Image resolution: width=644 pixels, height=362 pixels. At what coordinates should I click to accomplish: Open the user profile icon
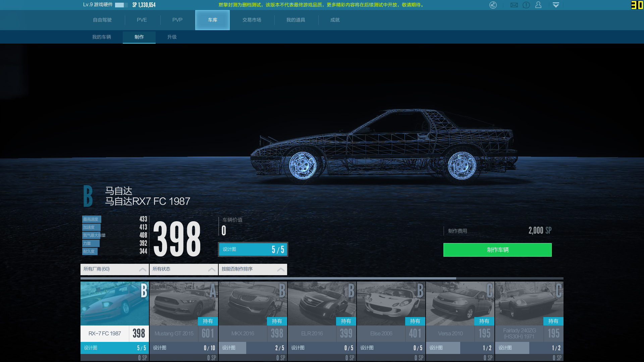coord(538,5)
